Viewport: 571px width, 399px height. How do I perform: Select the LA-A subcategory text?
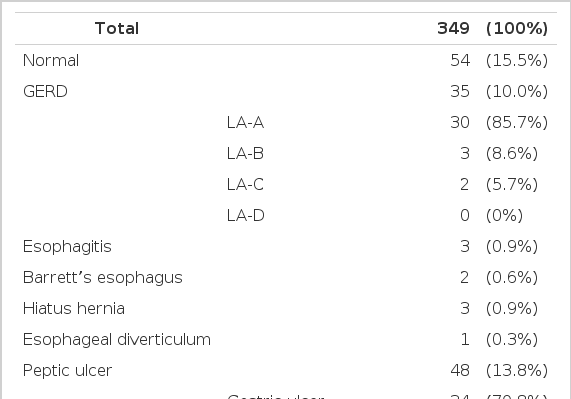coord(245,122)
